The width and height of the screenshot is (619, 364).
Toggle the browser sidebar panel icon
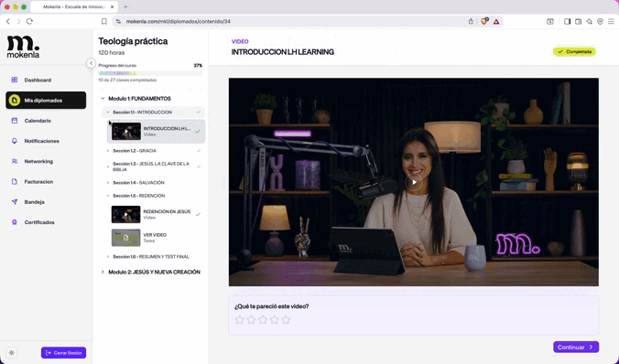point(568,21)
